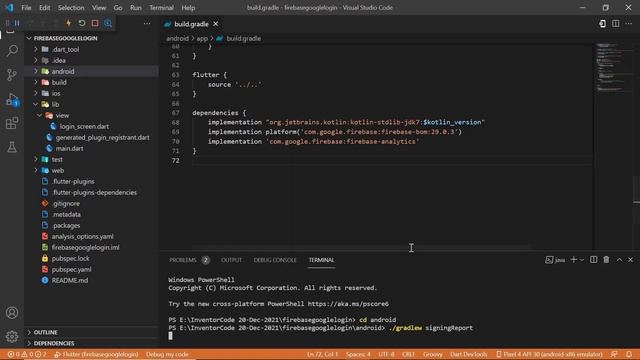Viewport: 640px width, 360px height.
Task: Open editor more actions ellipsis
Action: tap(629, 24)
